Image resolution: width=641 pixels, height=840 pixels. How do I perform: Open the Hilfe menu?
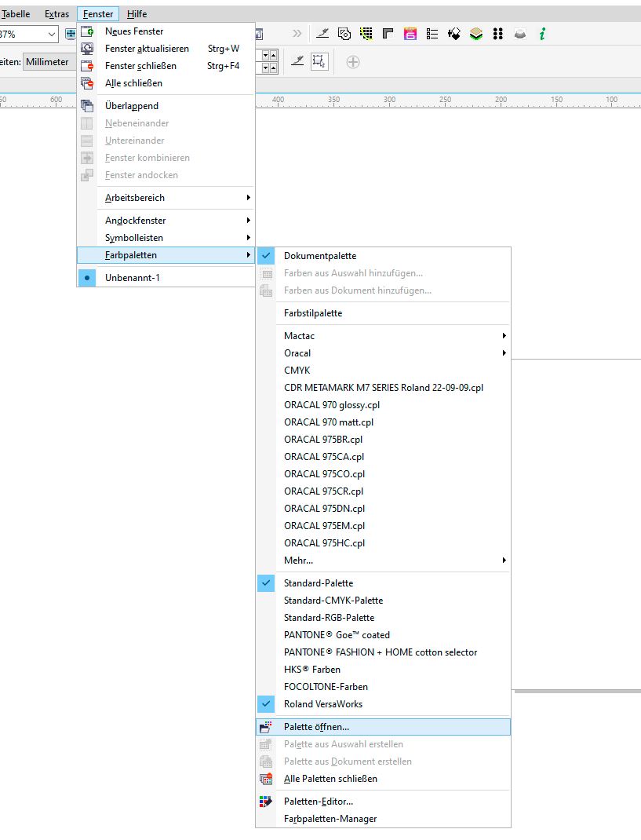137,14
